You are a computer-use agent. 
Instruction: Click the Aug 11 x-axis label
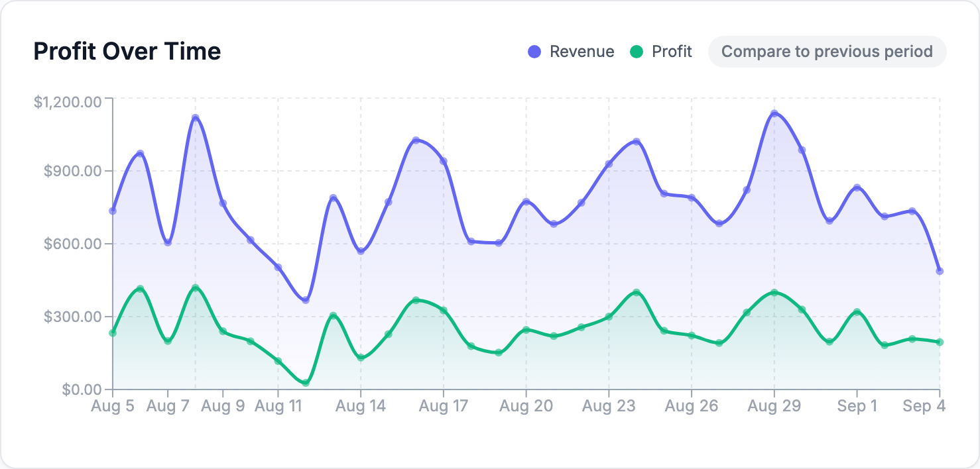pyautogui.click(x=278, y=406)
